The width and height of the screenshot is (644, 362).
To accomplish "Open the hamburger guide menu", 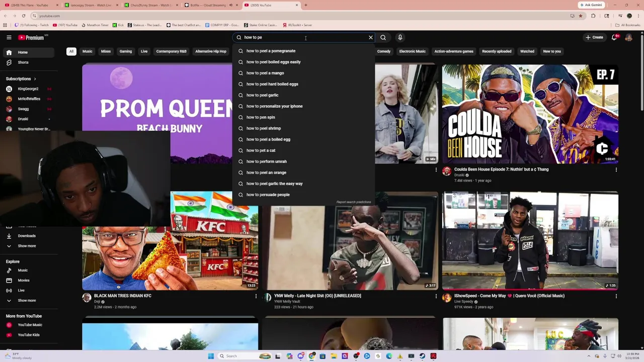I will (x=9, y=37).
